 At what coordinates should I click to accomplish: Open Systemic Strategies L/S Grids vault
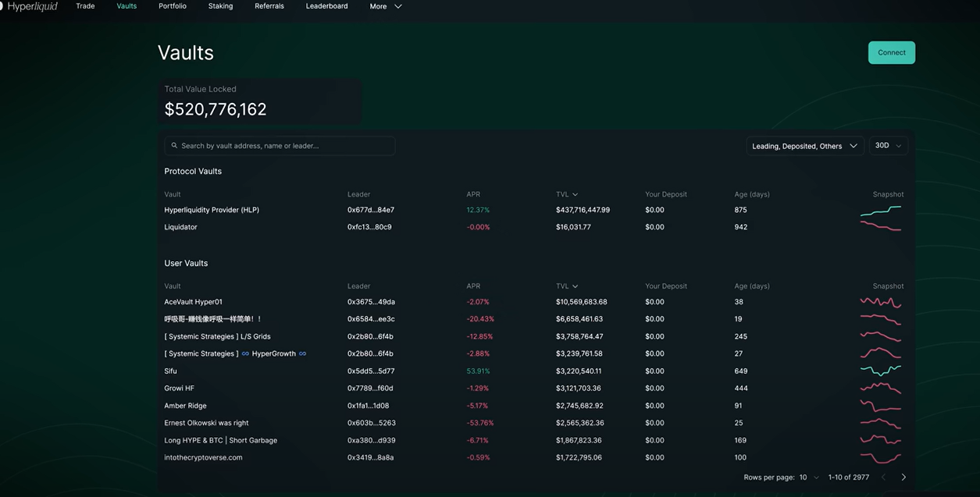[217, 336]
